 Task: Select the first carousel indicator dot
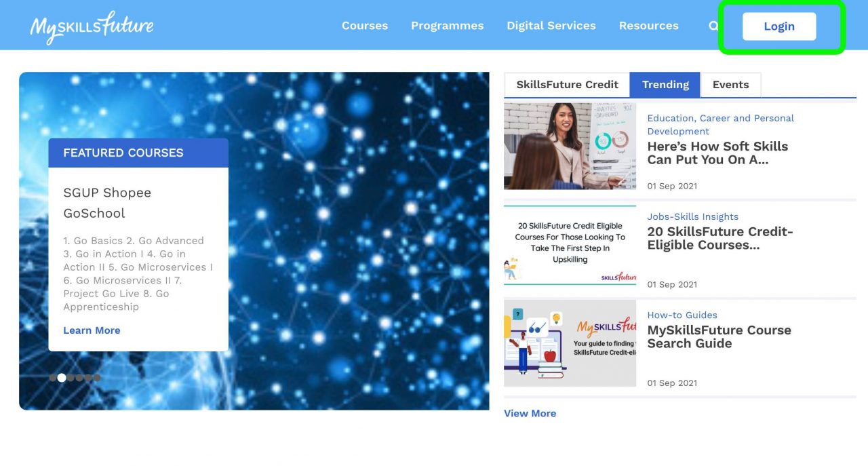tap(53, 378)
